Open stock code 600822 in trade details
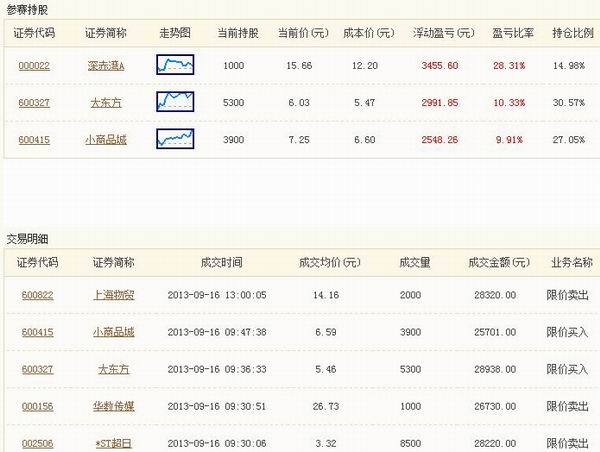 [38, 295]
